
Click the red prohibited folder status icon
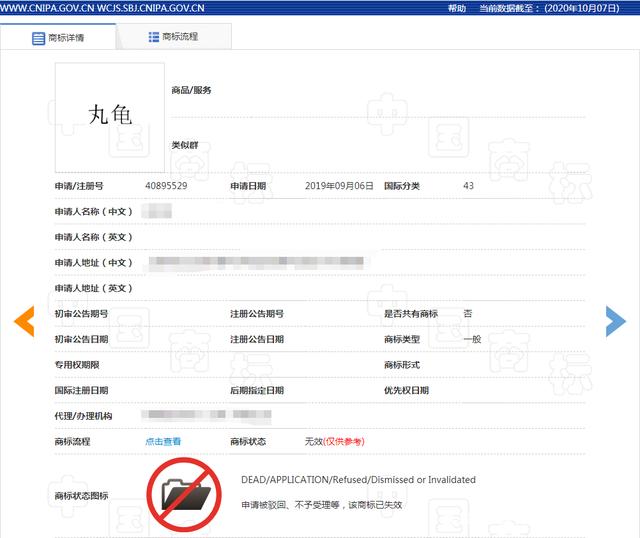(185, 493)
